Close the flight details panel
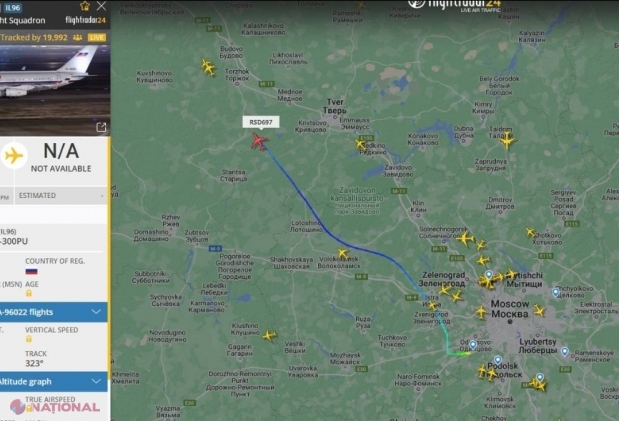 click(x=101, y=6)
